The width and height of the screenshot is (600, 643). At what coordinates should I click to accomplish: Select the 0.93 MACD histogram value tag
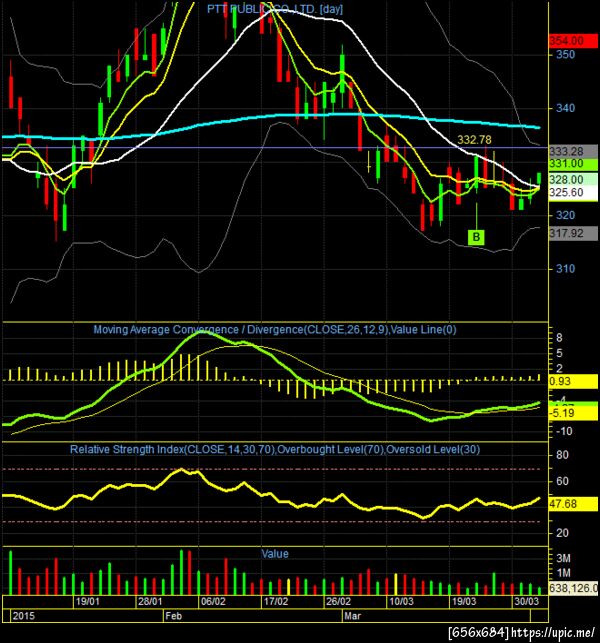(x=573, y=381)
